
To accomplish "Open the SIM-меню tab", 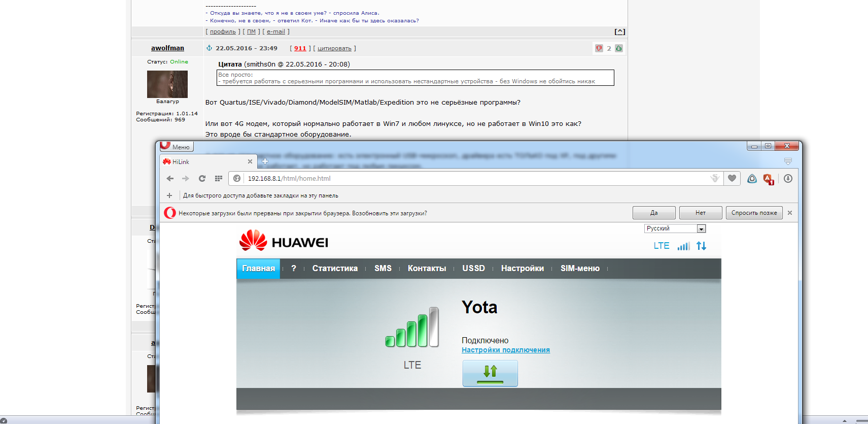I will tap(580, 269).
